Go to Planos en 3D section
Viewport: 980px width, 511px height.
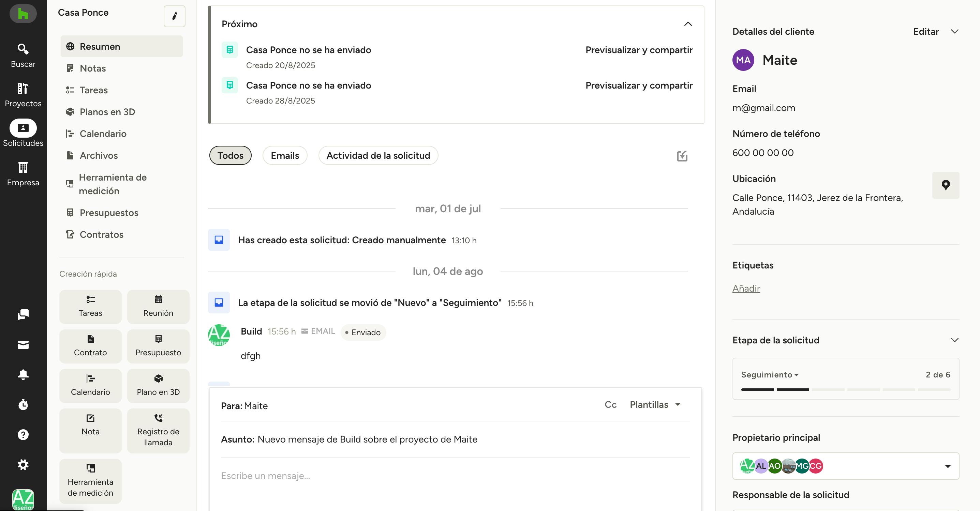[107, 112]
